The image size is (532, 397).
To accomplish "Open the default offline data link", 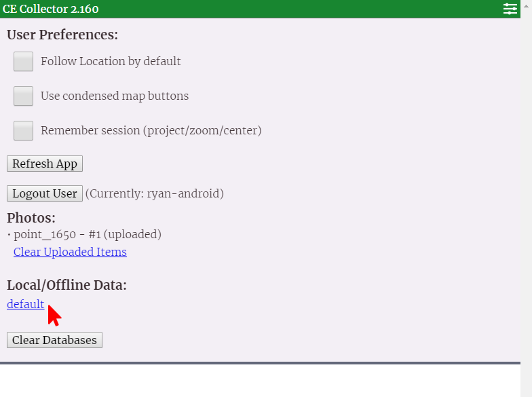I will pyautogui.click(x=26, y=304).
